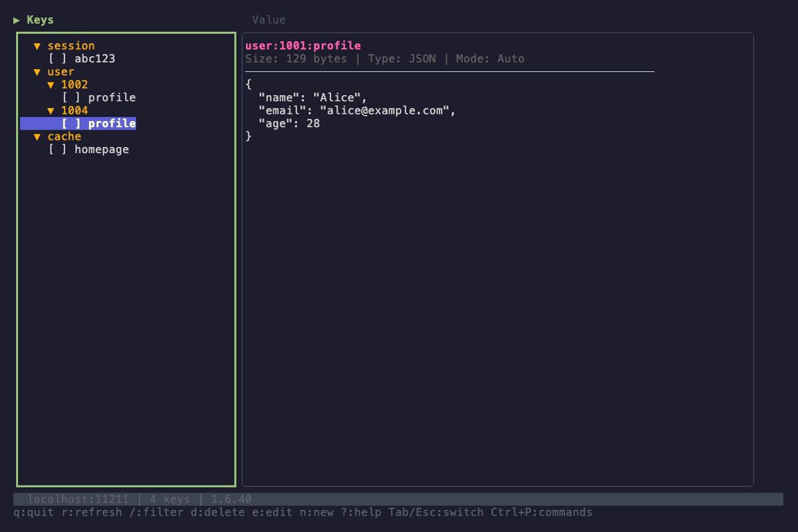Select the highlighted profile key under 1004
Screen dimensions: 798x532
click(78, 124)
